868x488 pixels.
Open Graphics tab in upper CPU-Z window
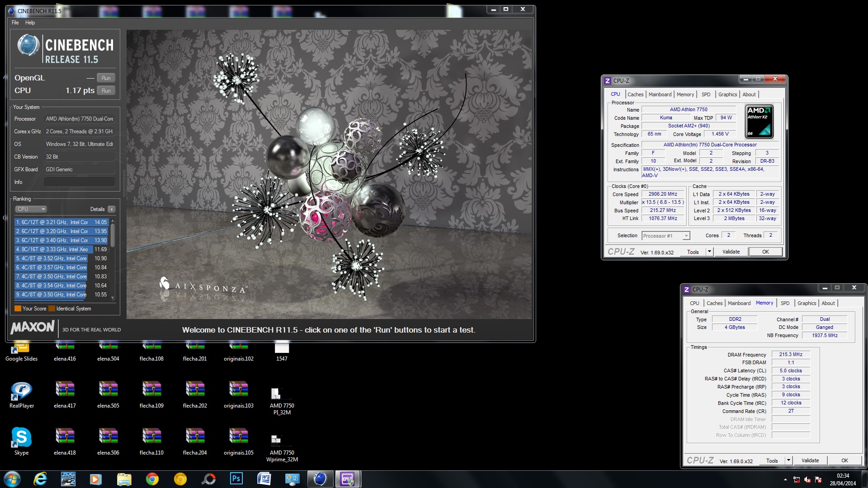point(727,94)
